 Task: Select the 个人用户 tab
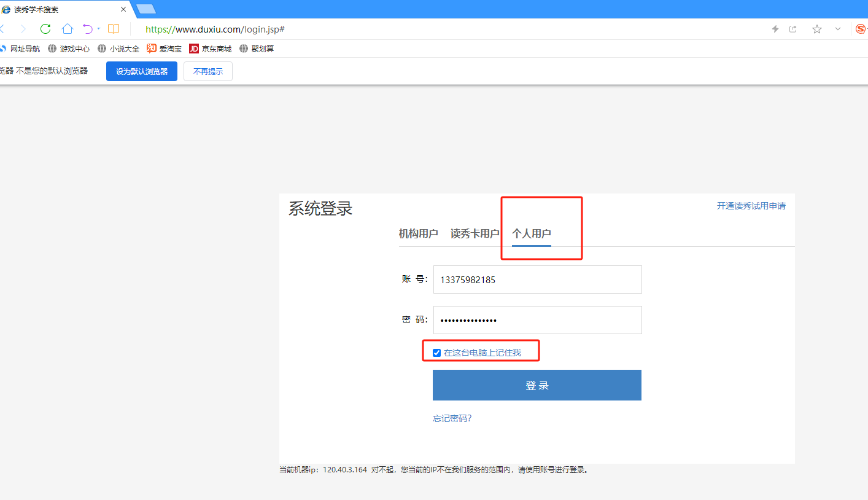pos(532,234)
